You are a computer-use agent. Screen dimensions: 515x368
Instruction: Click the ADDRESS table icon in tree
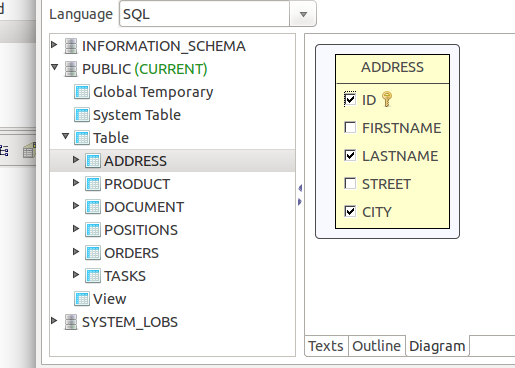93,161
